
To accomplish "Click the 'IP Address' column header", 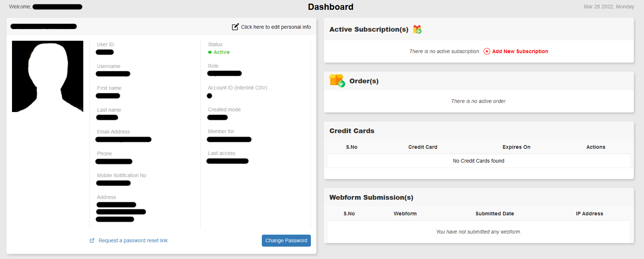I will coord(589,214).
